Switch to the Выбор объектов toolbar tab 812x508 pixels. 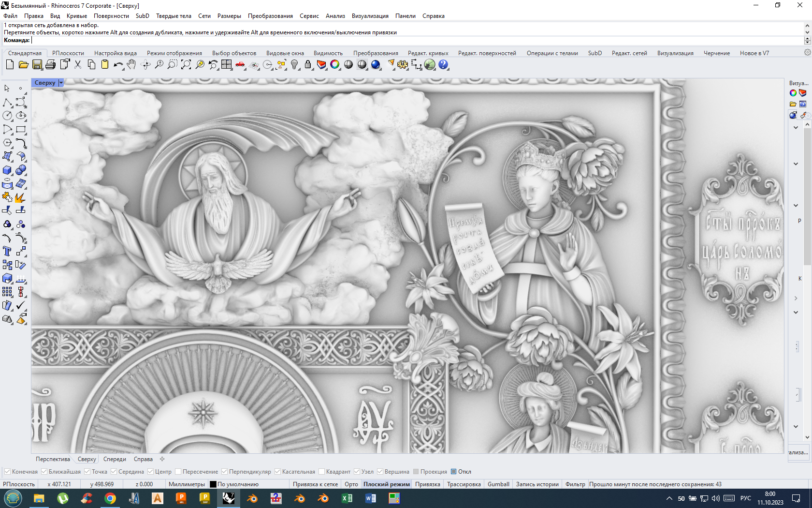[234, 53]
